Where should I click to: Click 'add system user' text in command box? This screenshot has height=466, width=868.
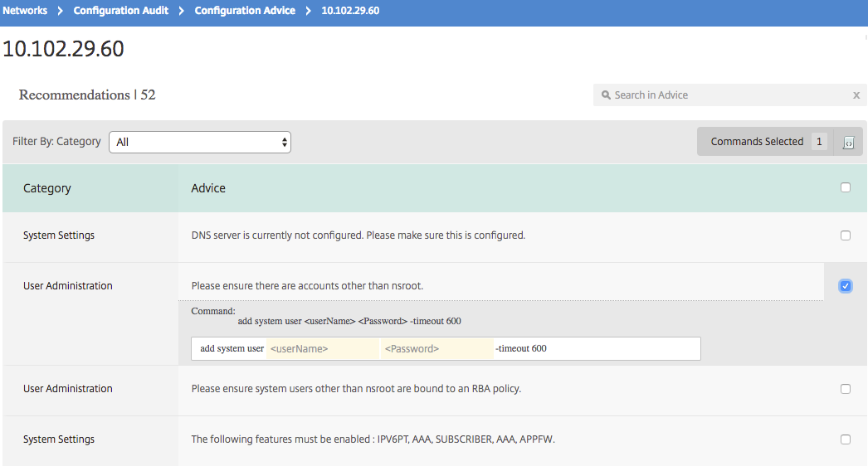(232, 348)
